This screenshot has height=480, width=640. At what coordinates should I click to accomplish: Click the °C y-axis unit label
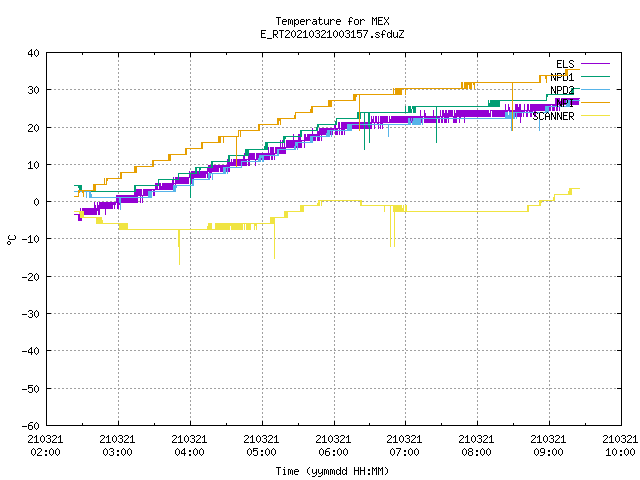pos(11,240)
